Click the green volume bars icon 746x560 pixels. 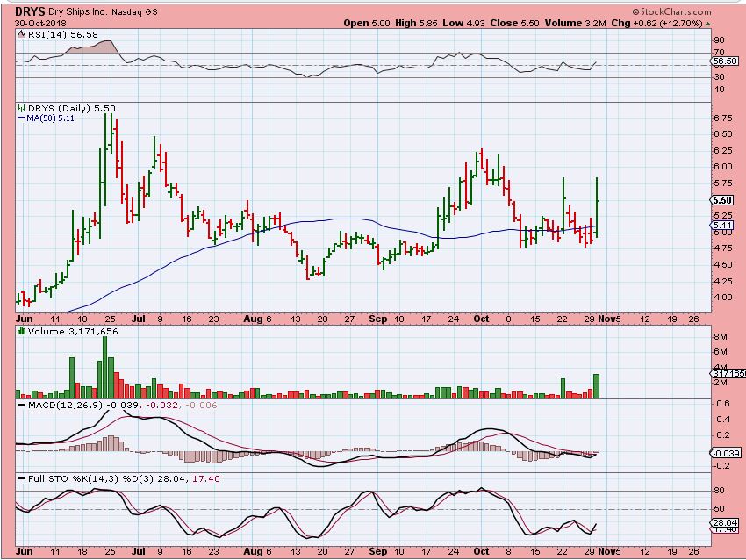pos(21,331)
